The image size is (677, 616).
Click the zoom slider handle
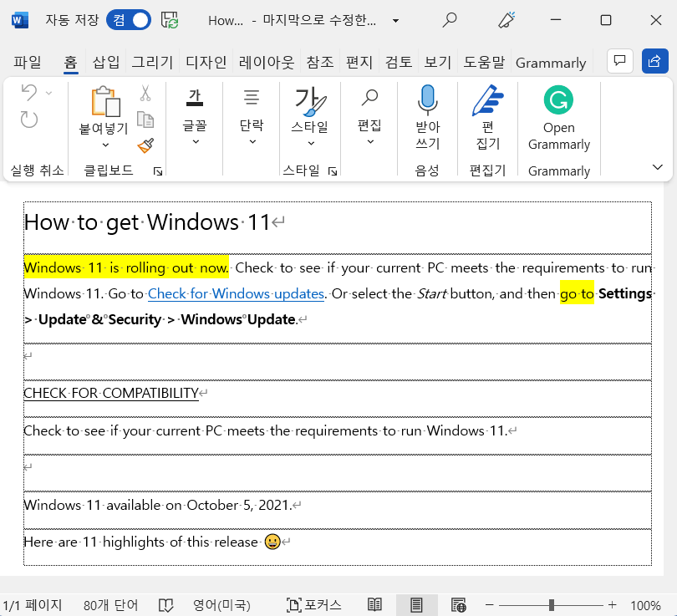[x=552, y=605]
